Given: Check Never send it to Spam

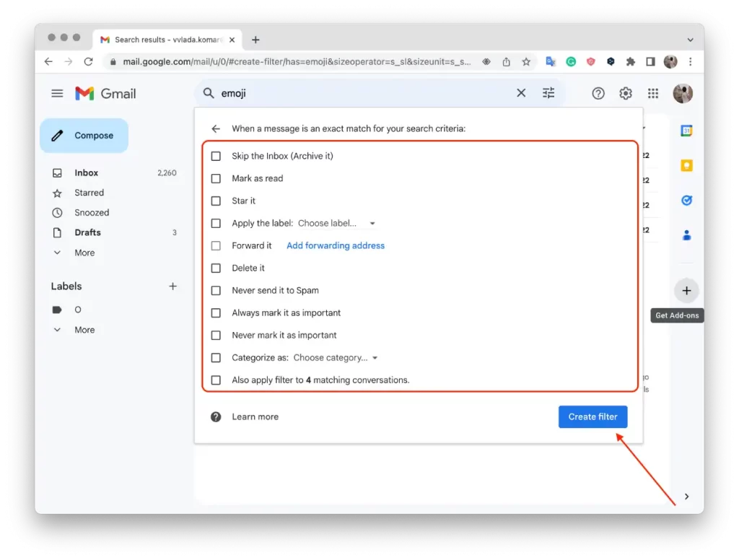Looking at the screenshot, I should [216, 290].
